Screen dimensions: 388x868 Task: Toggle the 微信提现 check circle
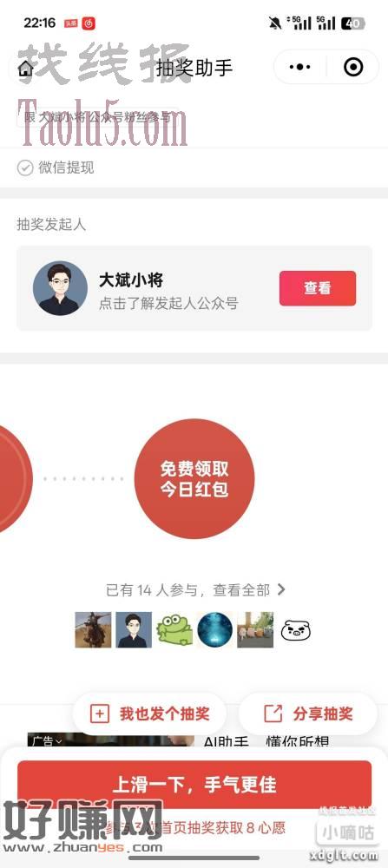[25, 168]
